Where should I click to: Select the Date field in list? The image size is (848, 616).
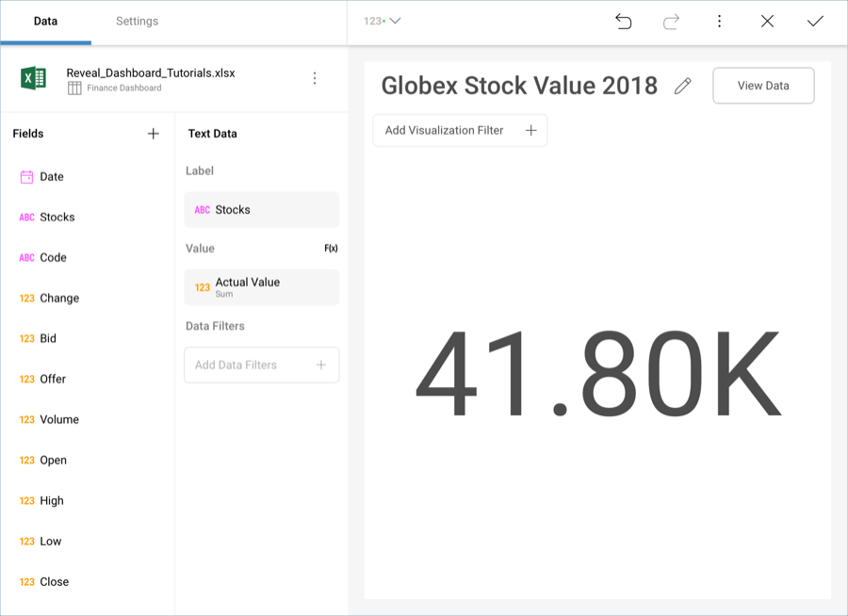51,176
